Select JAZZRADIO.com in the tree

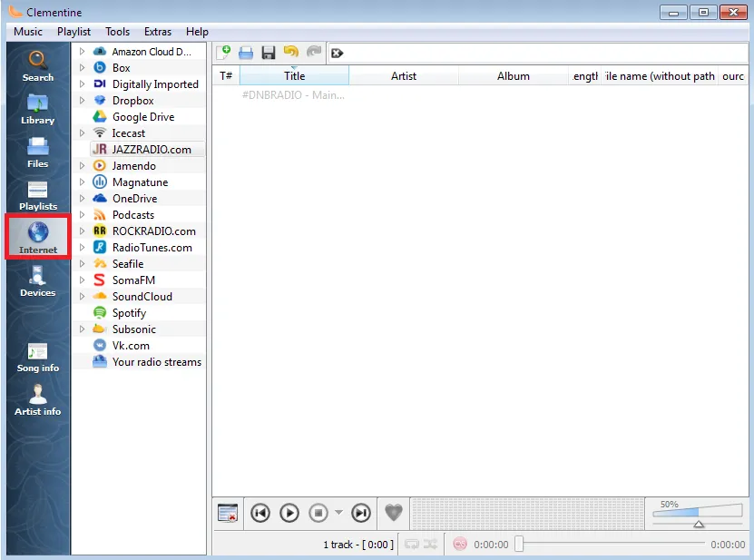coord(147,149)
